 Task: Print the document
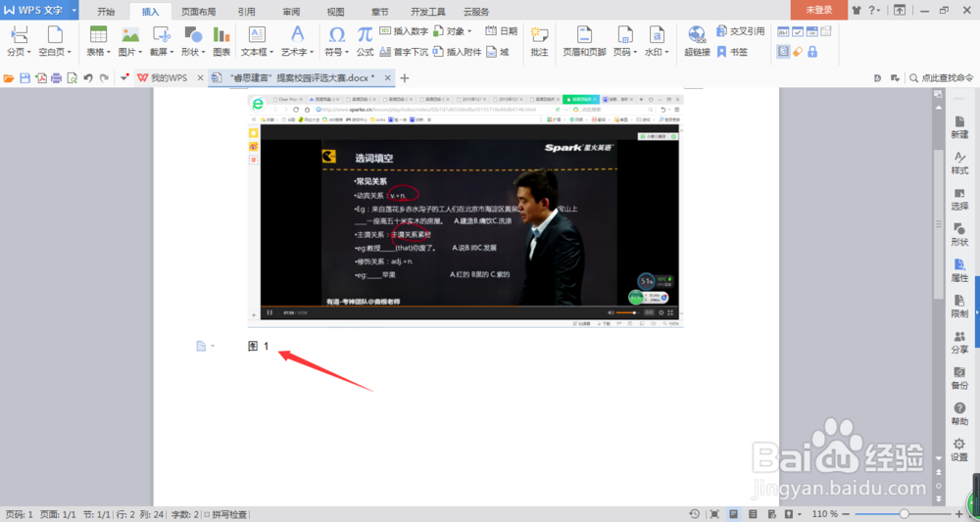tap(56, 78)
